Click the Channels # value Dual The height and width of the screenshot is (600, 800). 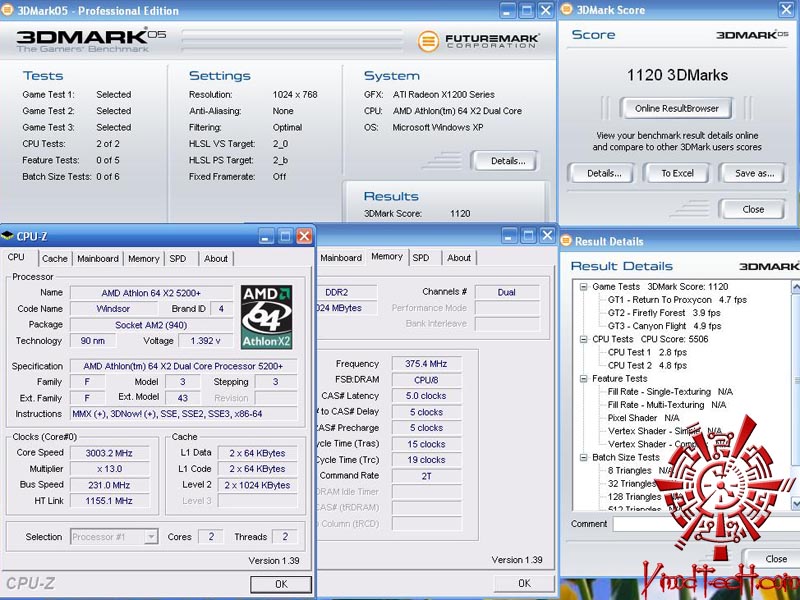(506, 292)
